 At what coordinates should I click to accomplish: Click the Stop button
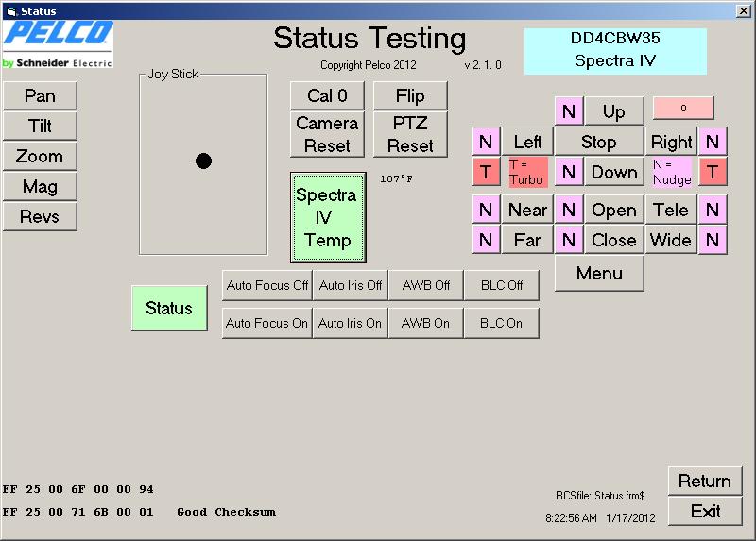(599, 142)
